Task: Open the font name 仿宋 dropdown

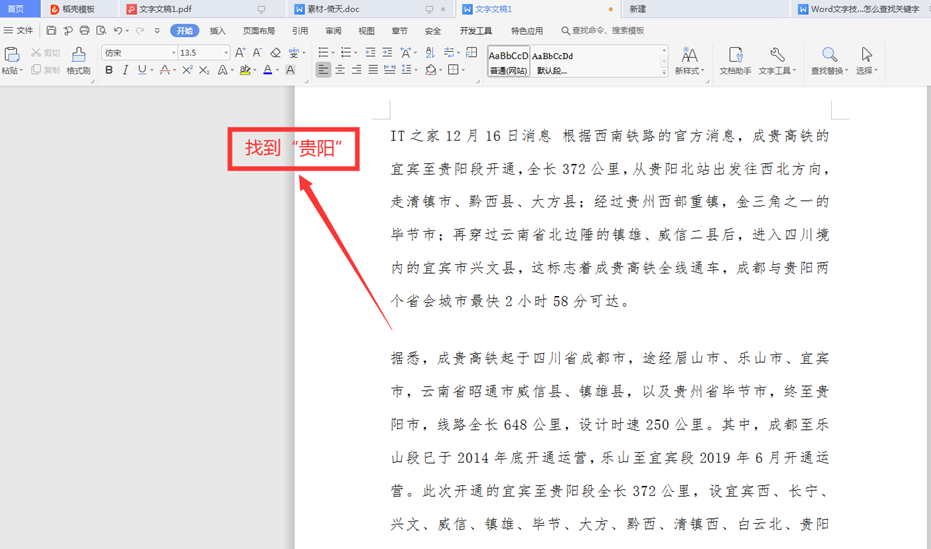Action: point(173,53)
